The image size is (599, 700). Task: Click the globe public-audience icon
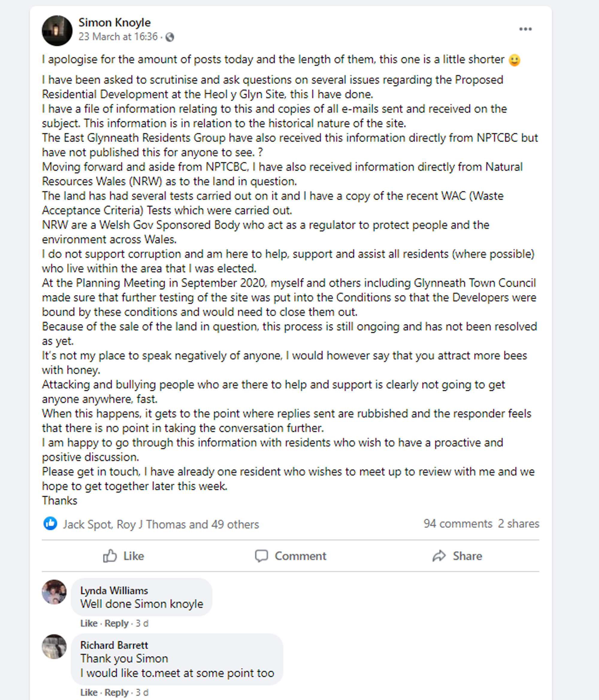(x=170, y=37)
